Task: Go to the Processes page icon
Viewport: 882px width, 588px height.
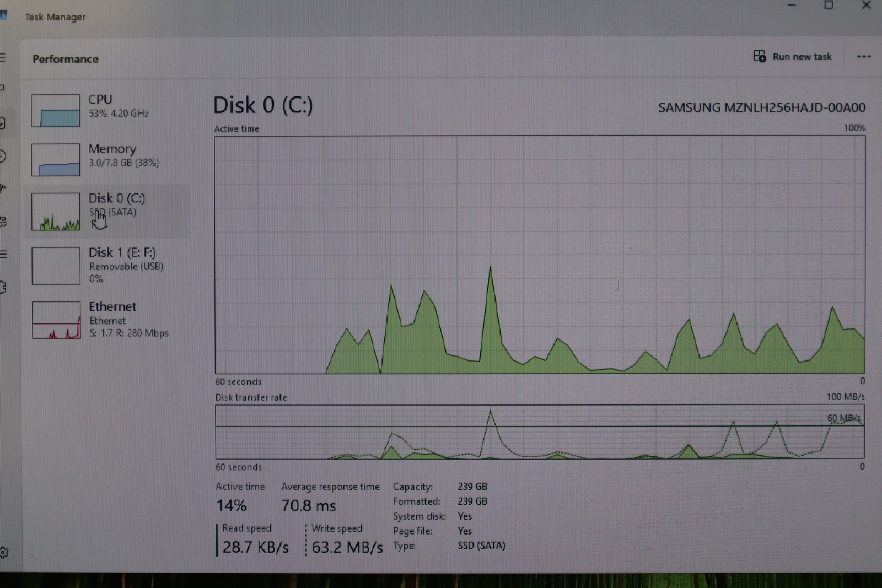Action: (x=2, y=87)
